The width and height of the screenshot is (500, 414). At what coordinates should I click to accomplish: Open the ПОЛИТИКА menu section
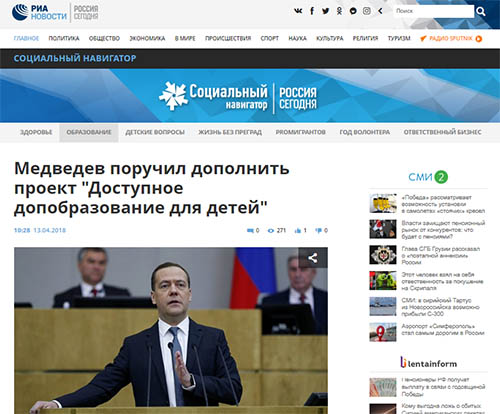click(64, 38)
